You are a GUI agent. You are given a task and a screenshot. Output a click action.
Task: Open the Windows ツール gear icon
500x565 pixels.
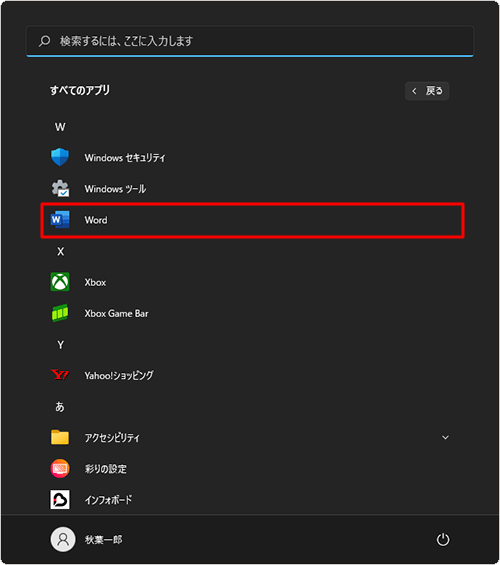(60, 188)
